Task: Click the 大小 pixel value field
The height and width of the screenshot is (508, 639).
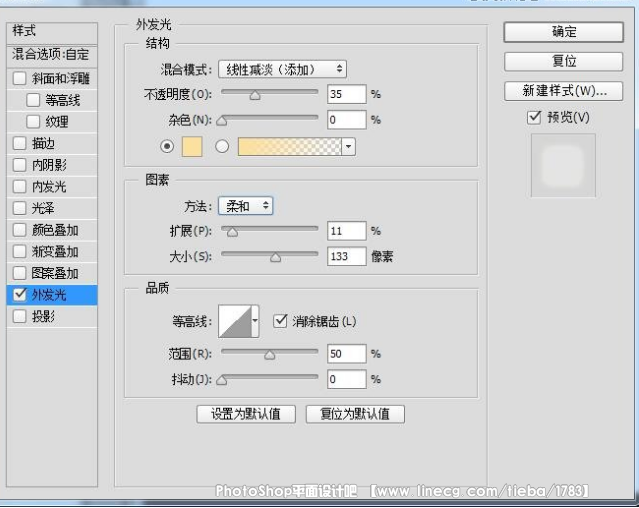Action: (346, 256)
